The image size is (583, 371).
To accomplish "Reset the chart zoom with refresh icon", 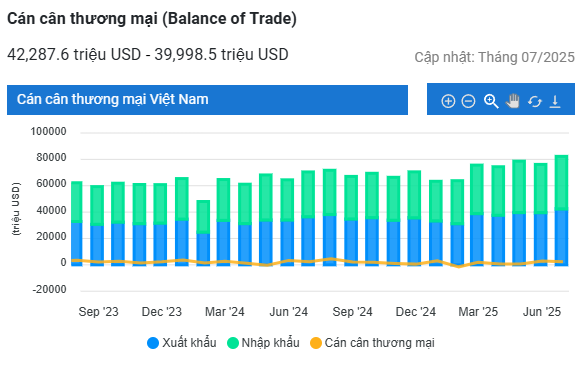I will 535,101.
